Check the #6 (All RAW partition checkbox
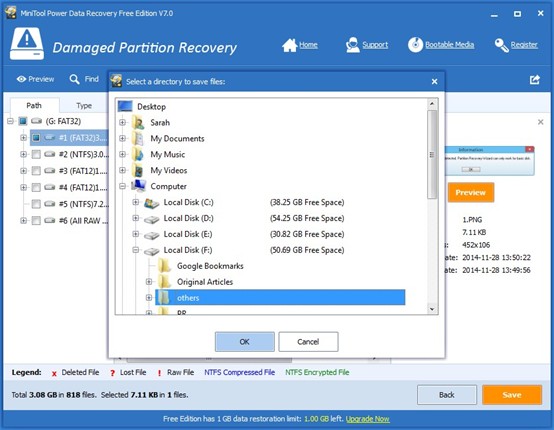 [36, 220]
